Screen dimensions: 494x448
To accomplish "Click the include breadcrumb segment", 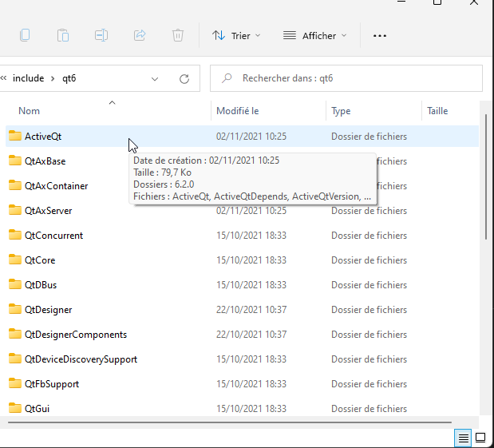I will pos(29,78).
